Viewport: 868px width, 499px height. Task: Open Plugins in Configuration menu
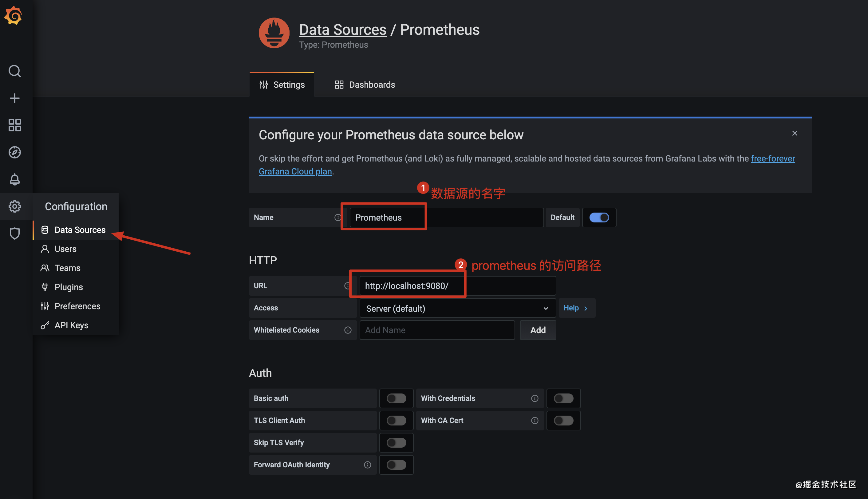(76, 287)
